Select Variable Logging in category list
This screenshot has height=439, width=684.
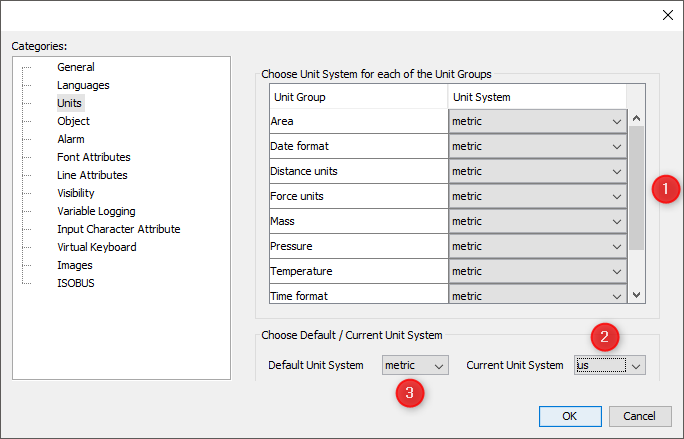tap(96, 211)
